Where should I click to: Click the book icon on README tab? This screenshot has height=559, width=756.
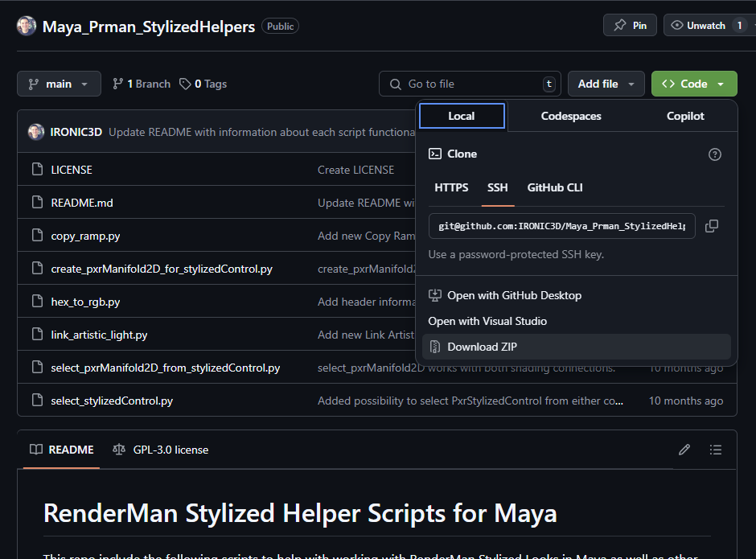(36, 450)
